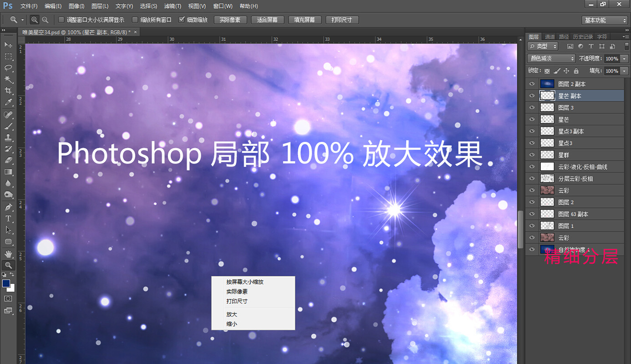This screenshot has width=631, height=364.
Task: Open the 颜色减淡 blend mode dropdown
Action: pos(551,59)
